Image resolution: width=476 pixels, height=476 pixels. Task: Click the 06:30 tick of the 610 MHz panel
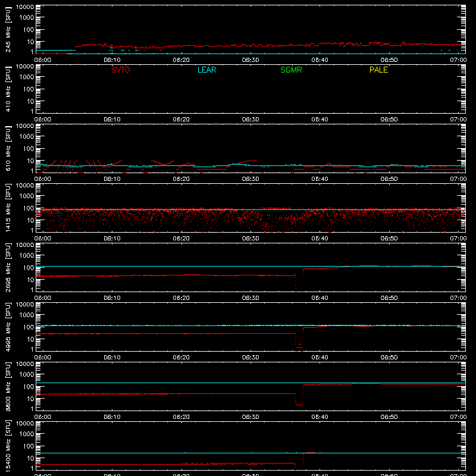(x=250, y=179)
